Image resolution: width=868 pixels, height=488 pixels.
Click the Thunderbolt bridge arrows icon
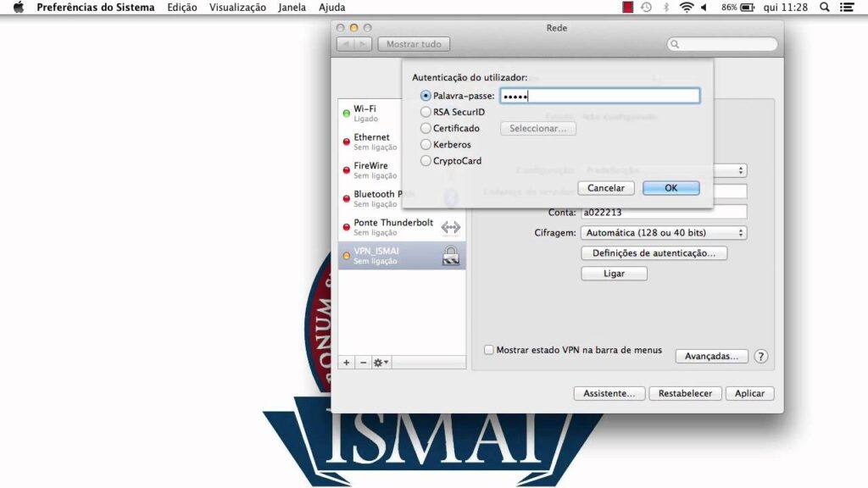click(x=451, y=227)
